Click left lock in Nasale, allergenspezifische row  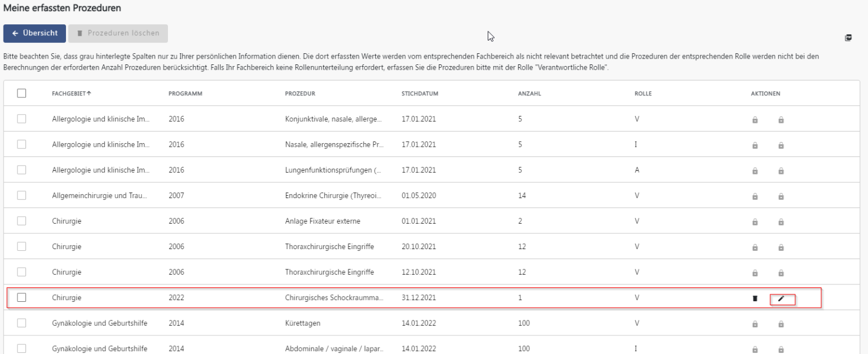click(755, 145)
